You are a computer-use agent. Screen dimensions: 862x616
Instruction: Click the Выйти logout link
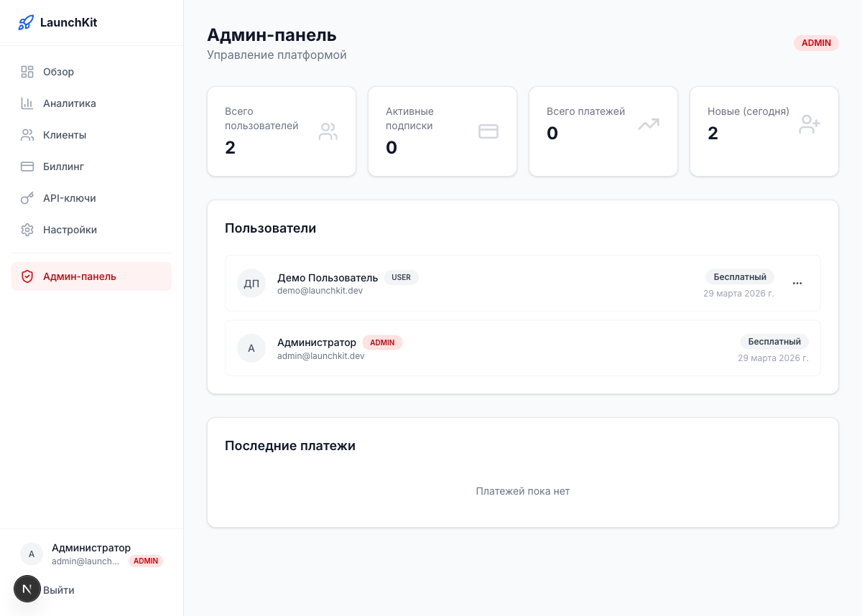pyautogui.click(x=59, y=590)
